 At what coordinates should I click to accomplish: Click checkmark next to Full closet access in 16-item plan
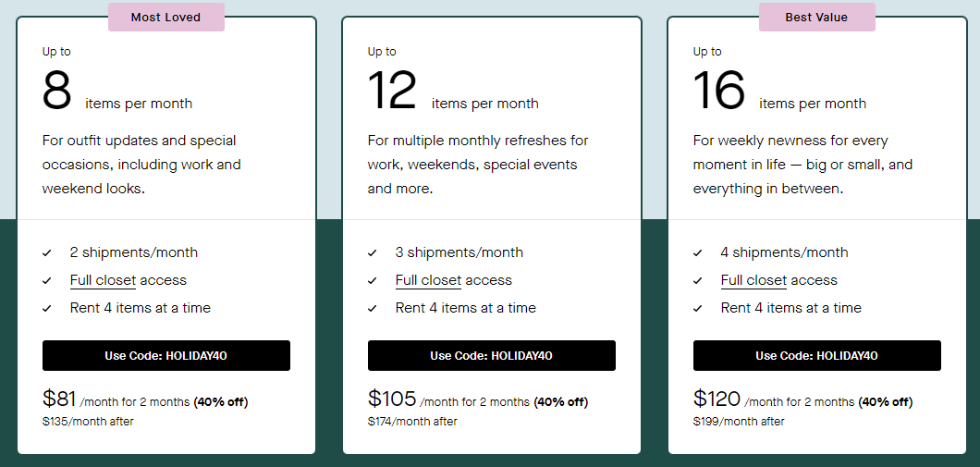[697, 281]
